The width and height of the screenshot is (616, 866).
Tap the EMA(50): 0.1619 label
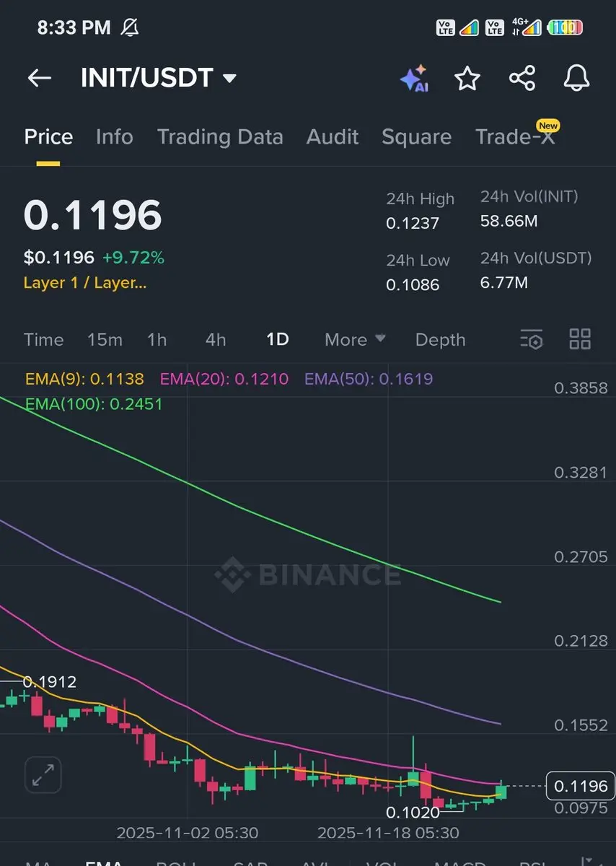point(369,379)
